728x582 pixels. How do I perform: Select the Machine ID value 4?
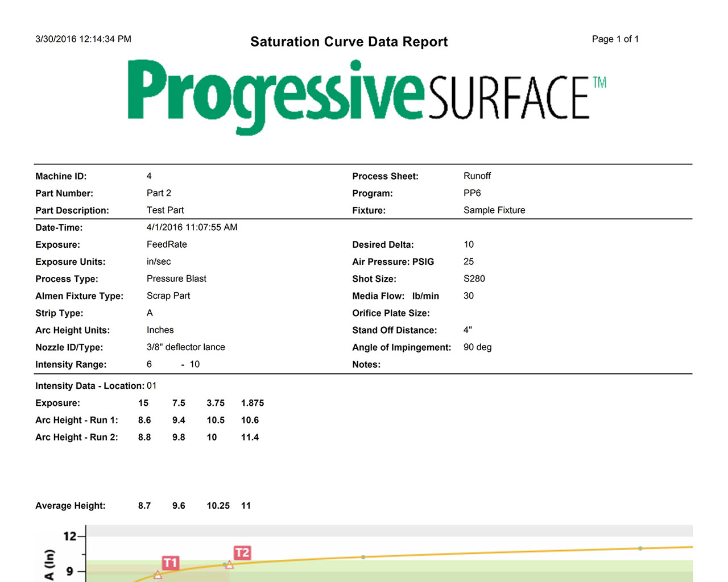(x=149, y=176)
